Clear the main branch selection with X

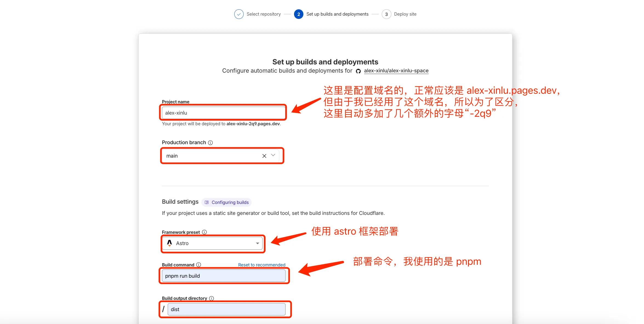[x=264, y=156]
